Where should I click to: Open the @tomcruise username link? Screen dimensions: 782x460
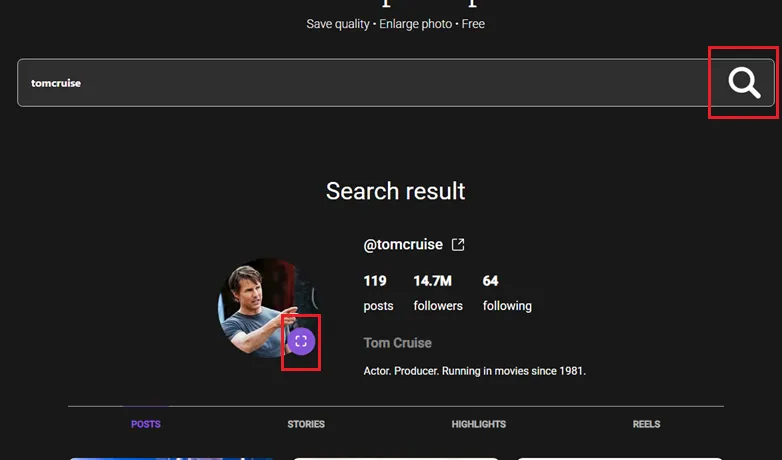403,245
